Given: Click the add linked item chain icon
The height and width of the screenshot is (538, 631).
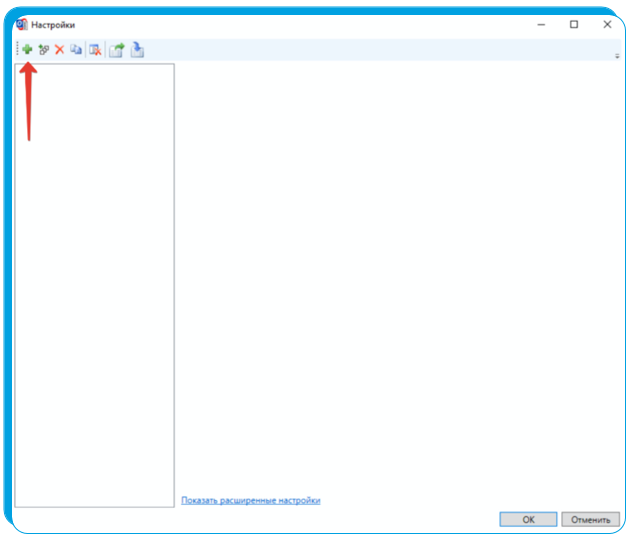Looking at the screenshot, I should pyautogui.click(x=43, y=49).
